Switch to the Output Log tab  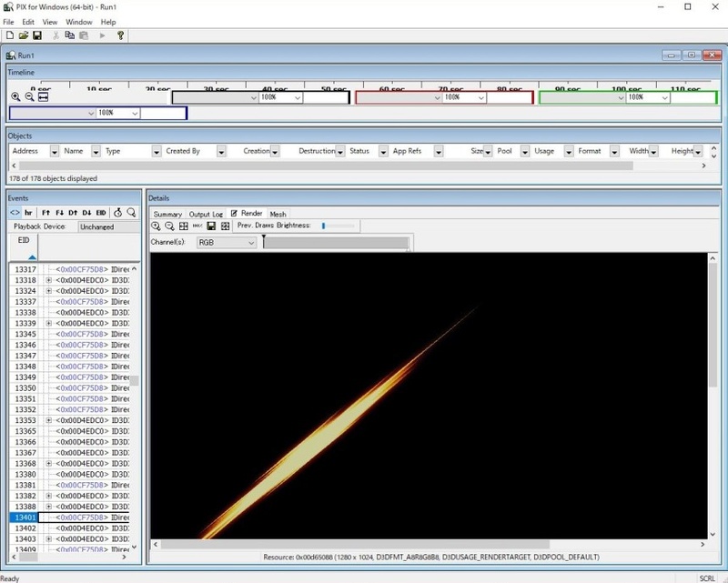coord(206,214)
